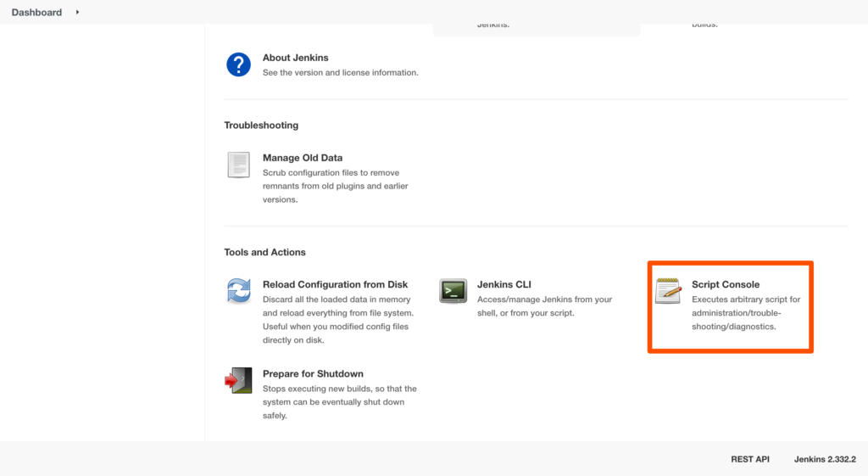Click the Prepare for Shutdown door icon

238,380
